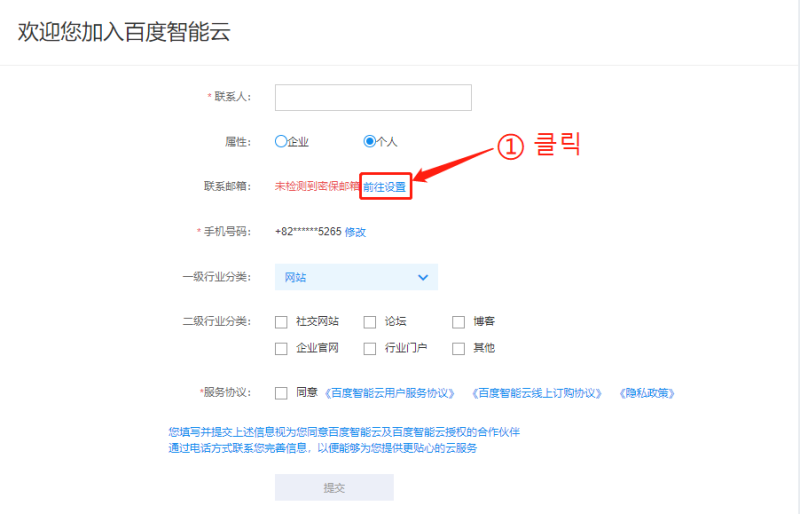Click the 提交 submit button
800x514 pixels.
point(334,487)
